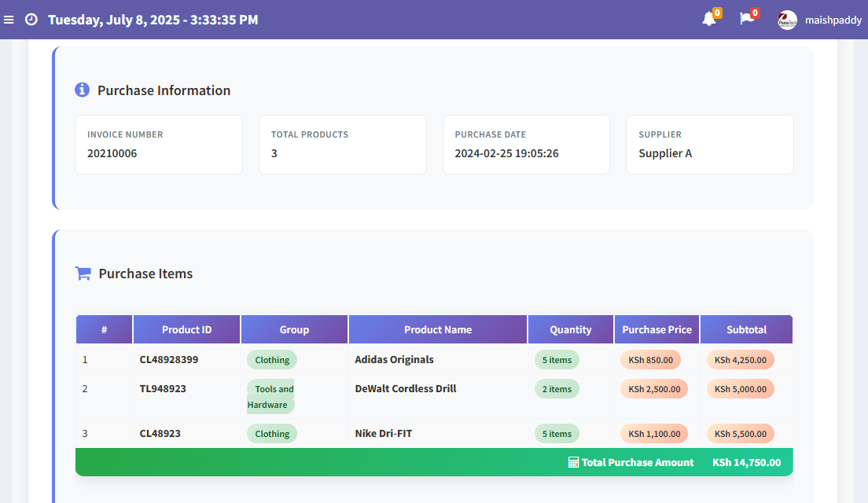
Task: Click the Purchase Information info icon
Action: (82, 90)
